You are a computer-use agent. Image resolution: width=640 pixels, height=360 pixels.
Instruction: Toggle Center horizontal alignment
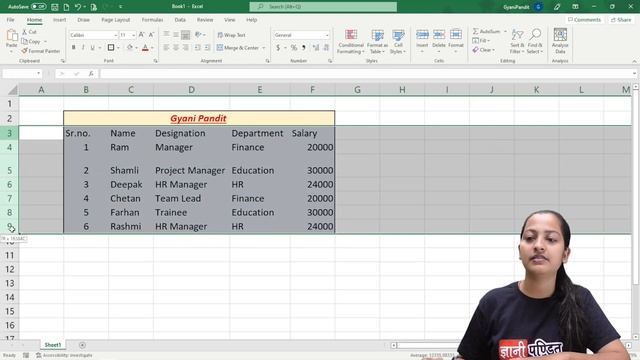[176, 48]
